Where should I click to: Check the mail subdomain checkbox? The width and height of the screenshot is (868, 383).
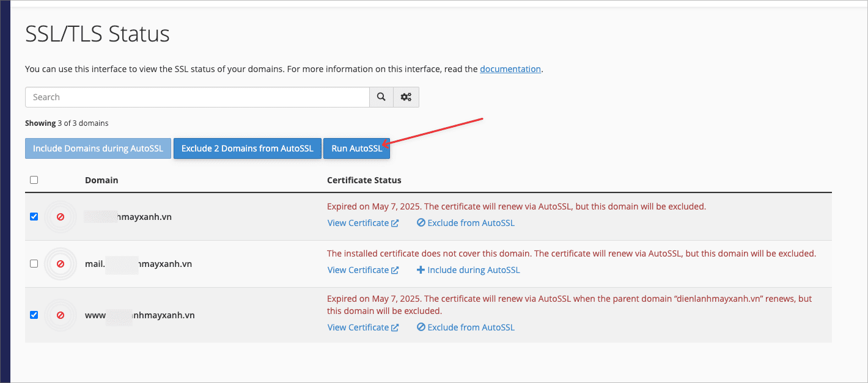pyautogui.click(x=34, y=264)
